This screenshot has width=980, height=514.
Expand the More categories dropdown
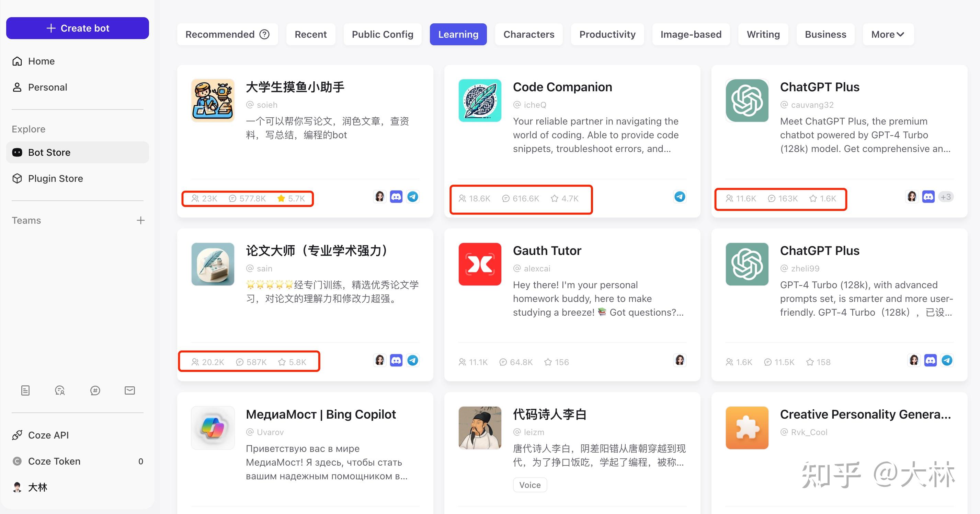[x=888, y=34]
